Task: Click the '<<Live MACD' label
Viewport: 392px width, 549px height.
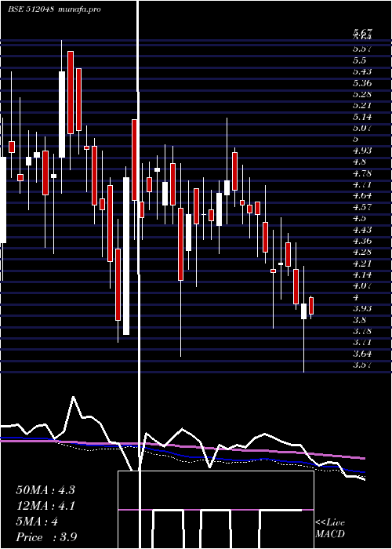Action: pos(330,529)
